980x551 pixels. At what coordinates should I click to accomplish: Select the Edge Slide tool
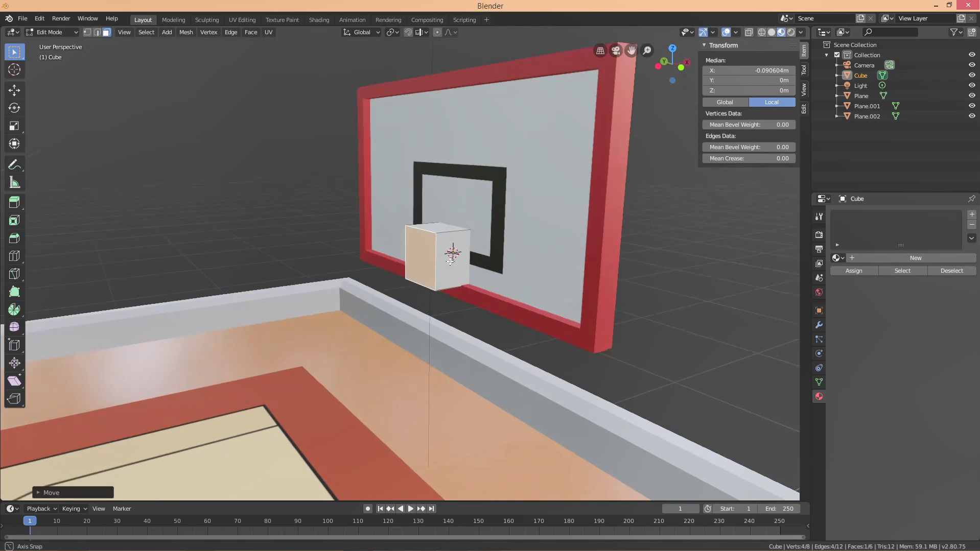click(14, 345)
